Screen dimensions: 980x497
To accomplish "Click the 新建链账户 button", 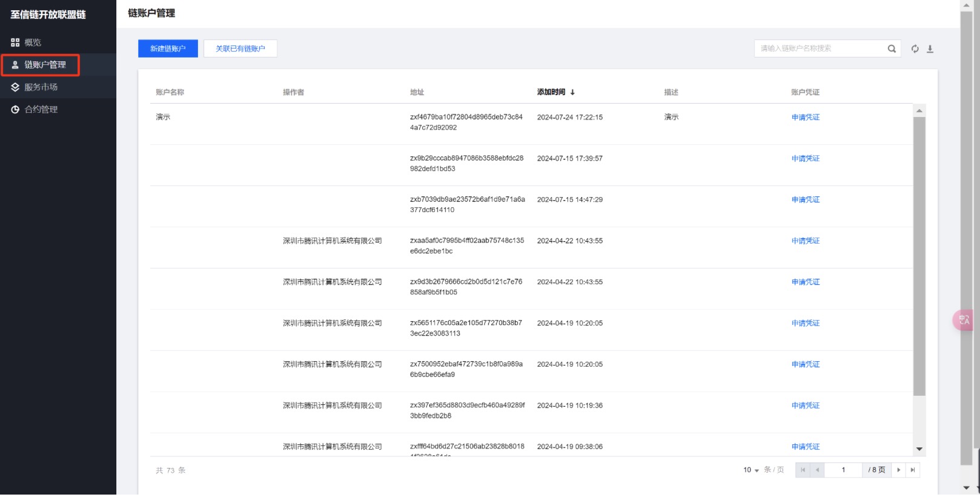I will point(168,48).
